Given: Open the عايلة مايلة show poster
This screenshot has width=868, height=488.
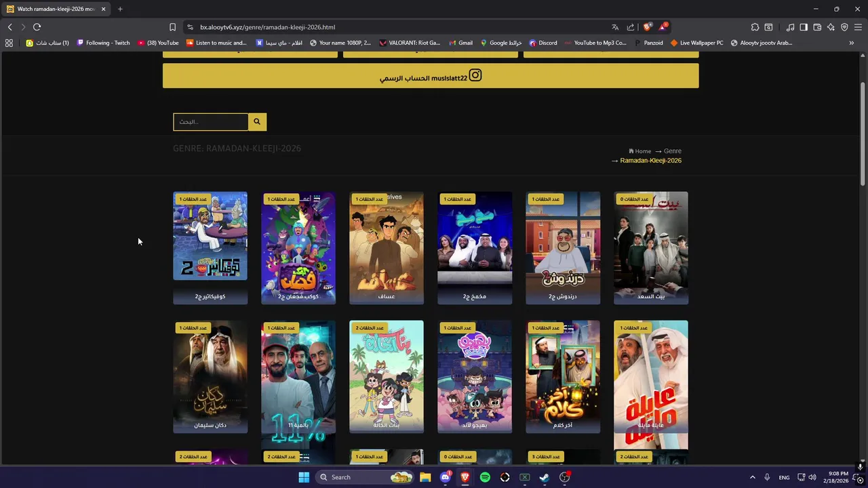Looking at the screenshot, I should (651, 377).
